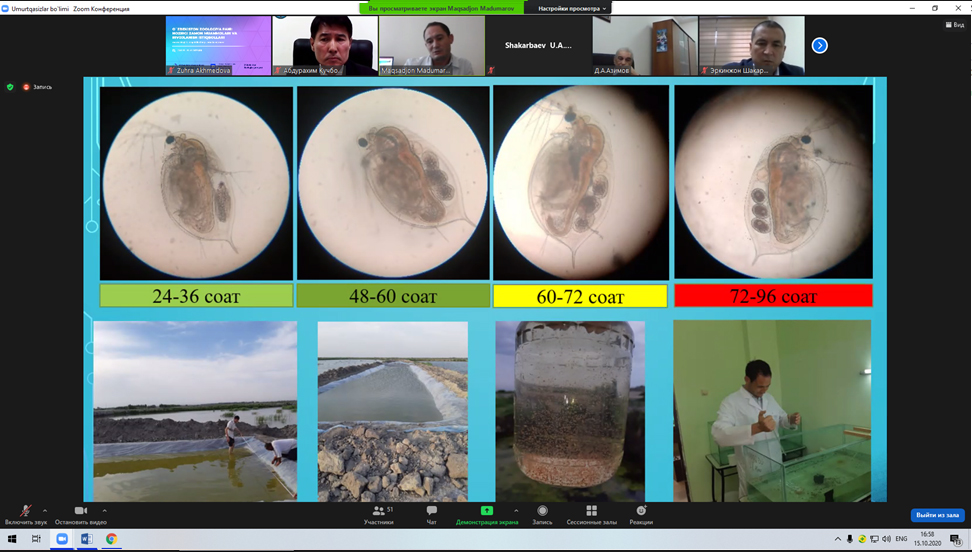Open the Реакции reactions menu
The height and width of the screenshot is (552, 972).
tap(641, 514)
